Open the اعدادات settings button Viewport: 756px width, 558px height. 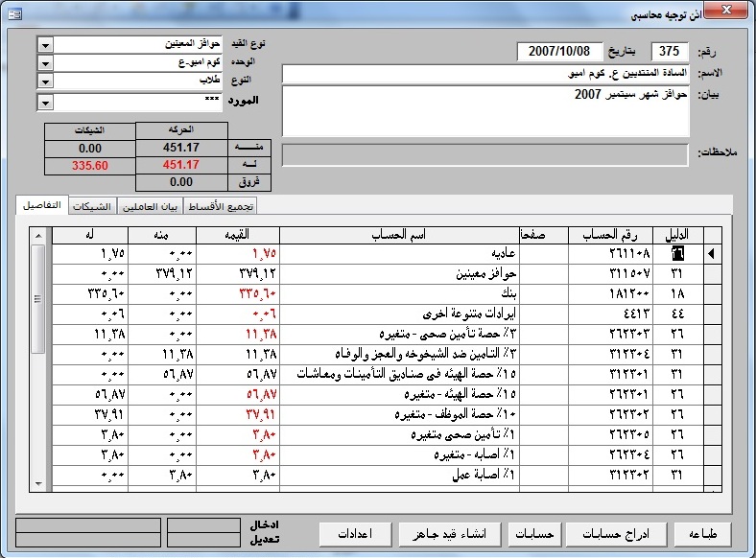click(x=355, y=534)
